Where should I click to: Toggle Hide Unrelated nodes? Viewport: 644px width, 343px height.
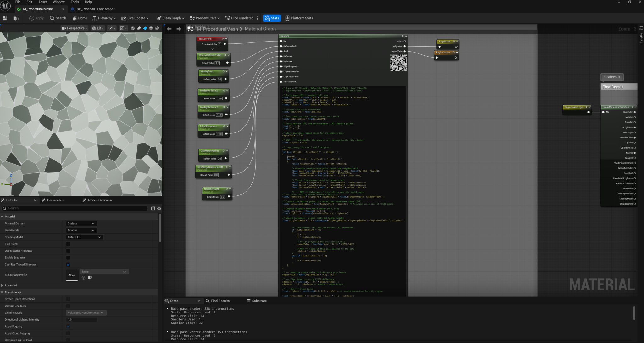point(239,18)
